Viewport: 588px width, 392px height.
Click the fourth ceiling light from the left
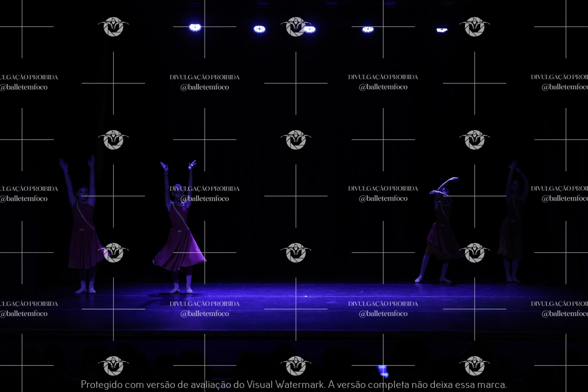tap(368, 30)
